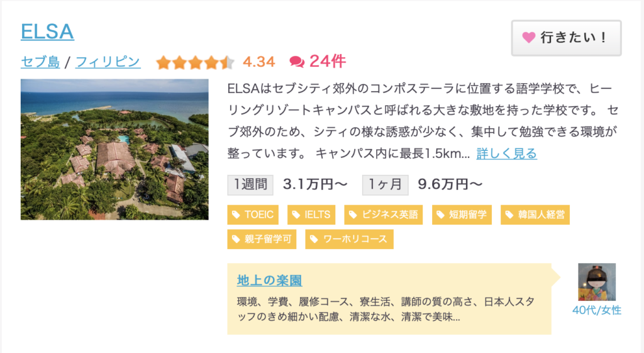The height and width of the screenshot is (353, 644).
Task: Open the ELSA school title link
Action: (x=47, y=31)
